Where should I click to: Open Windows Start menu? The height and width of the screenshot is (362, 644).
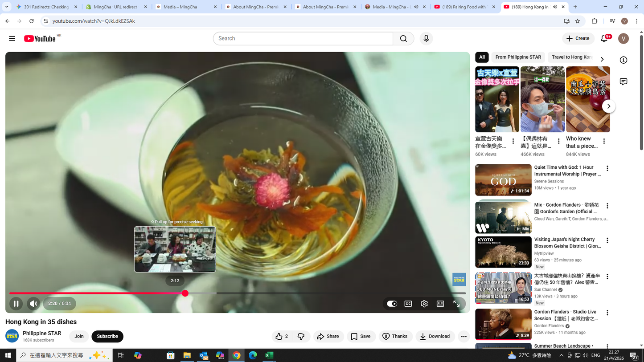point(8,355)
